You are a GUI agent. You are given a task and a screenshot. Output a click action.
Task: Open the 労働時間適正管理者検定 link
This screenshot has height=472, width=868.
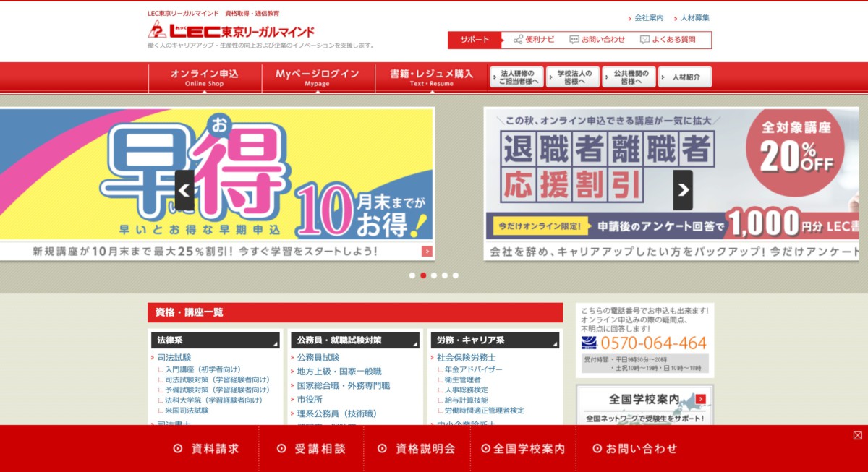tap(484, 410)
